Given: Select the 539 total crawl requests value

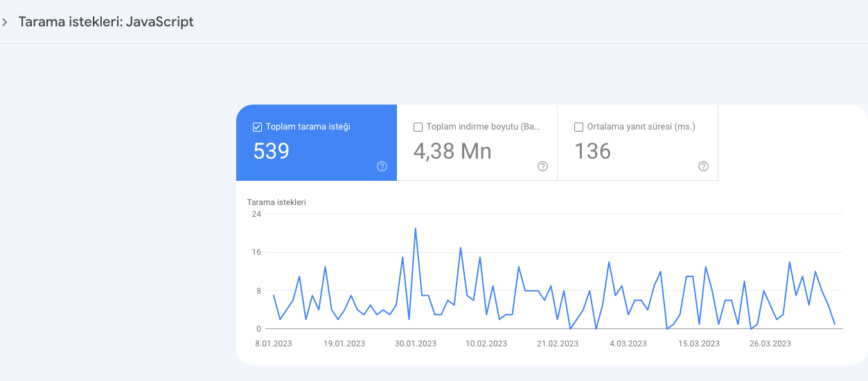Looking at the screenshot, I should pos(271,151).
